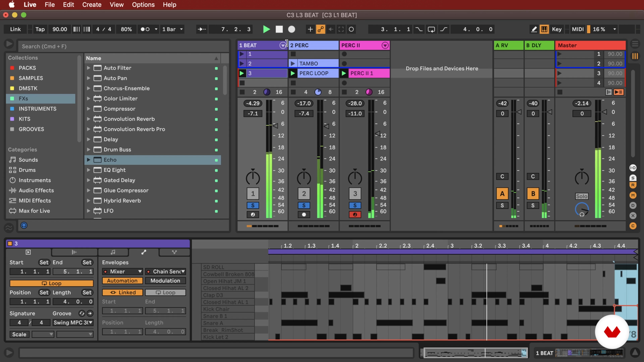
Task: Select the Automation envelope button
Action: 122,281
